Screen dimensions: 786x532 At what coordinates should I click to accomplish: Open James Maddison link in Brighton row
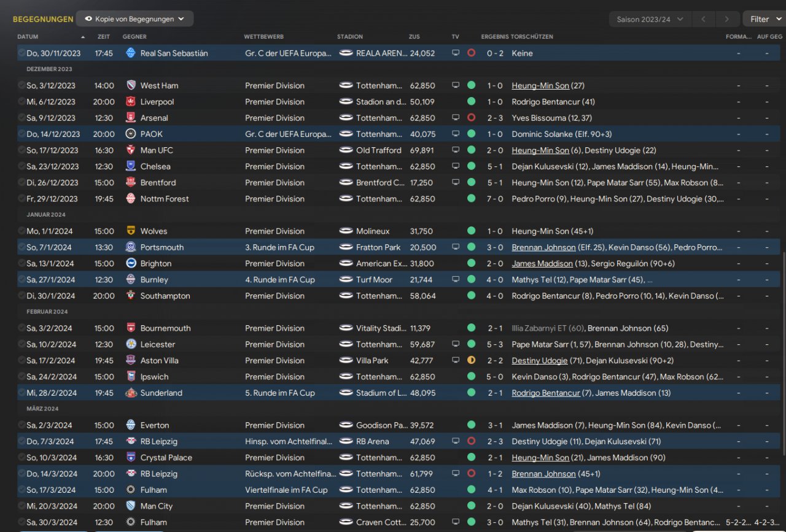click(x=542, y=264)
